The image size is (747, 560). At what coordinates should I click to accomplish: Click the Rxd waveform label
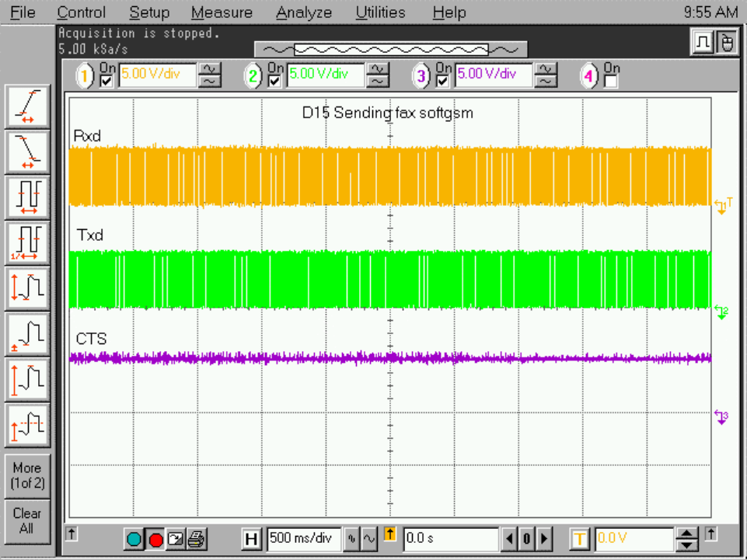coord(87,136)
